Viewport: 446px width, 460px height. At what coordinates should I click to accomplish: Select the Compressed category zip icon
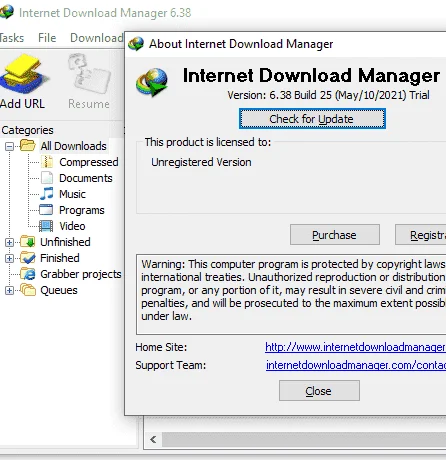pos(47,162)
